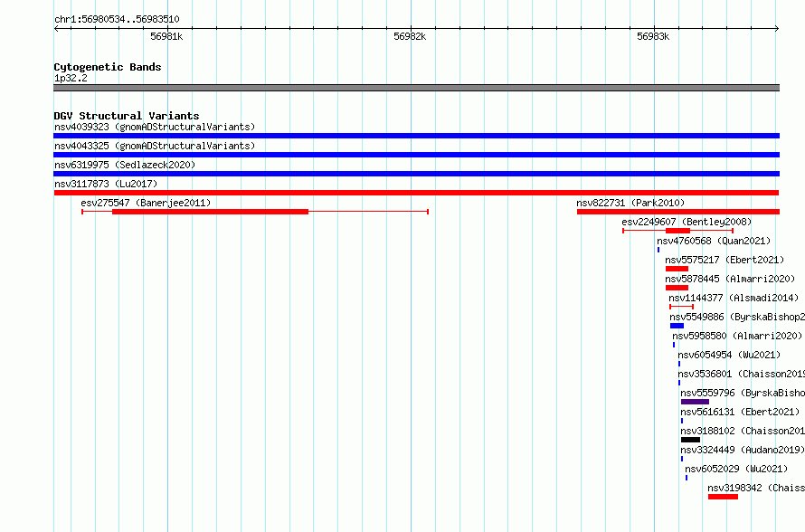Click the chr1:56980534..56983510 coordinate text

[x=117, y=19]
